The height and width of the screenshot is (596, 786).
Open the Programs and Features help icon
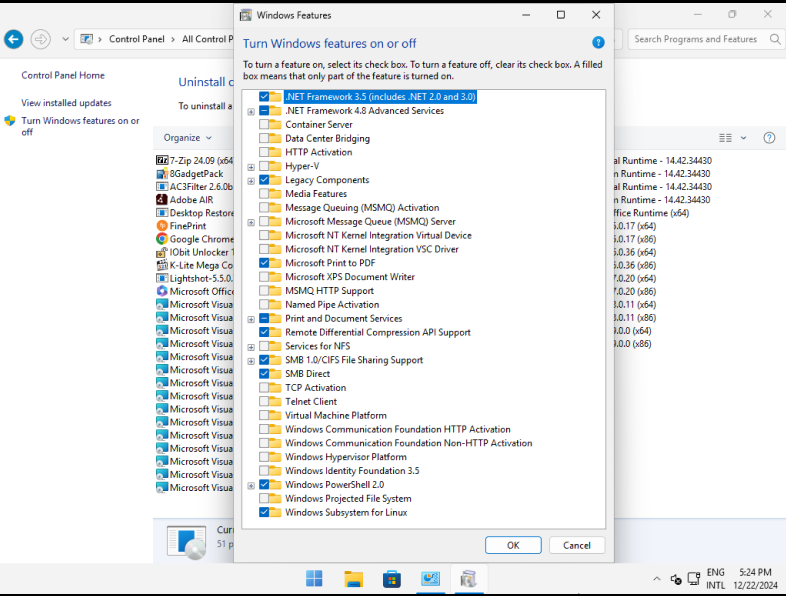[x=769, y=138]
